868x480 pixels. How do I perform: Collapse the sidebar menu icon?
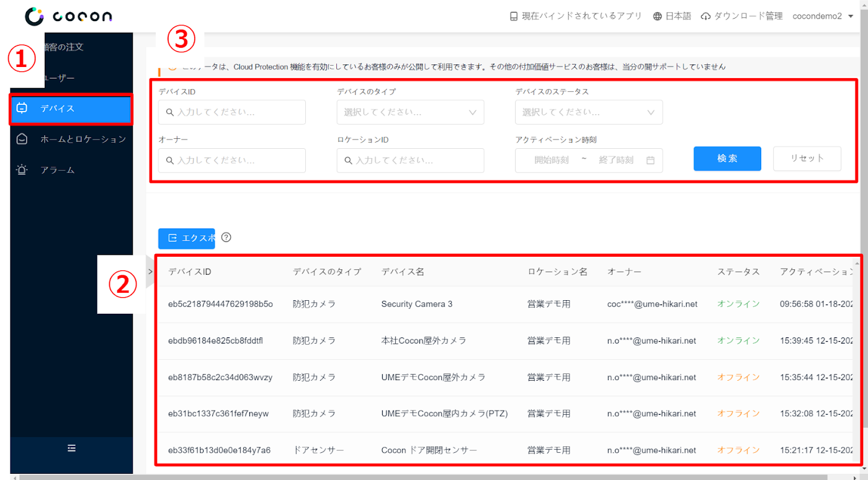[71, 448]
